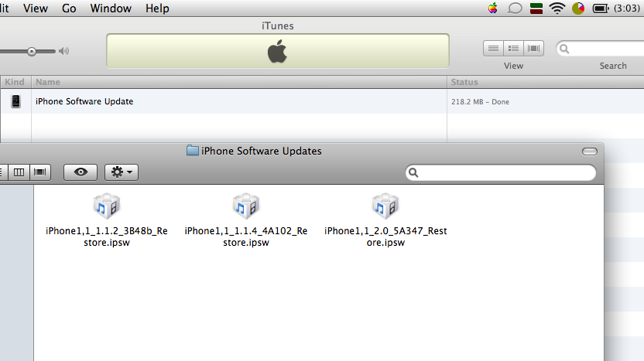Select the 2.0_5A347 restore file icon

385,206
